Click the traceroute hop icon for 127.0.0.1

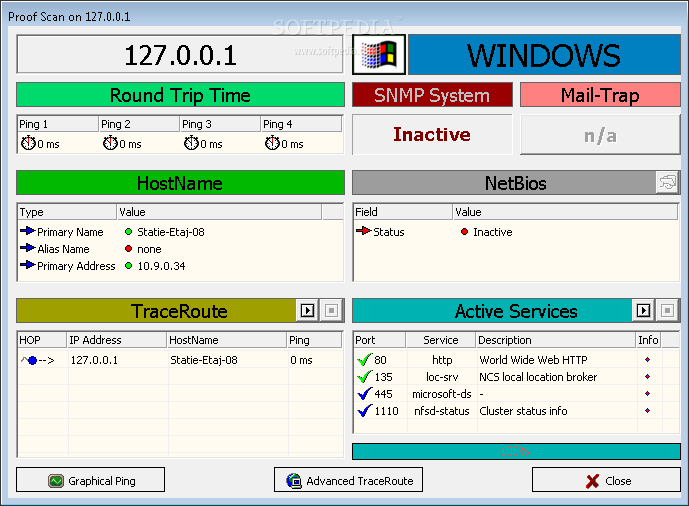(x=37, y=361)
